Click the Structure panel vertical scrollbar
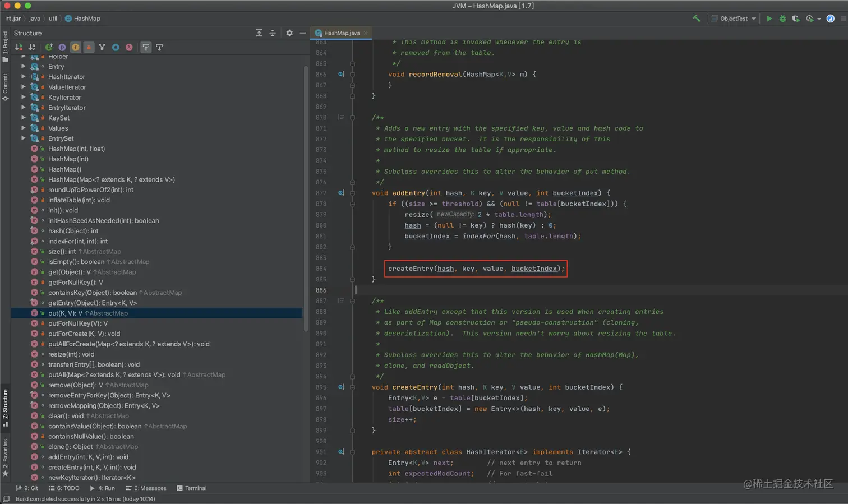848x504 pixels. (306, 199)
